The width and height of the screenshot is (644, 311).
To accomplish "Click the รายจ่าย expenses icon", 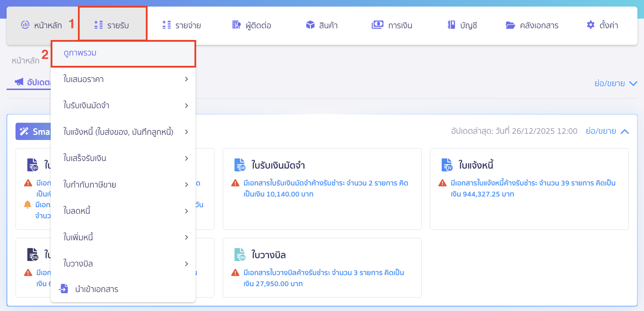I will (x=167, y=25).
